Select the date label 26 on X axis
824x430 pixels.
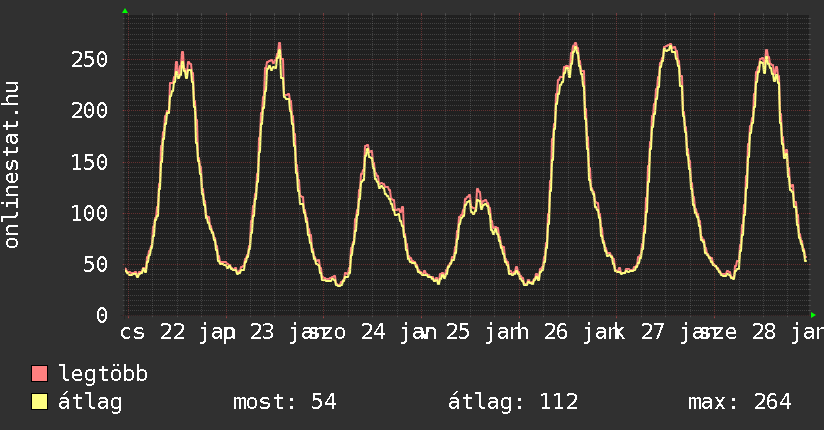point(557,332)
